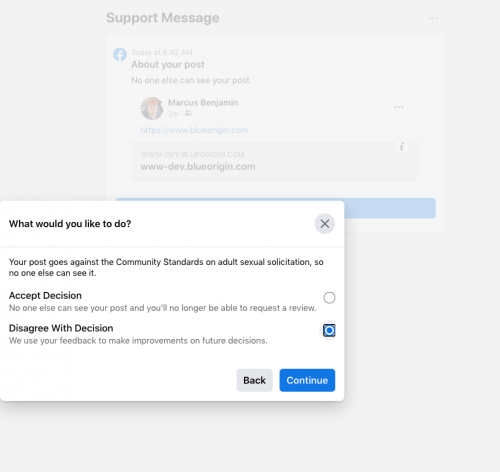Click the Continue button
The height and width of the screenshot is (472, 500).
click(307, 380)
